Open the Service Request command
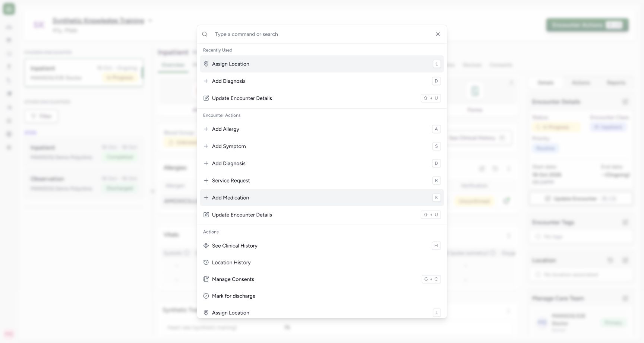This screenshot has width=644, height=343. (x=322, y=181)
